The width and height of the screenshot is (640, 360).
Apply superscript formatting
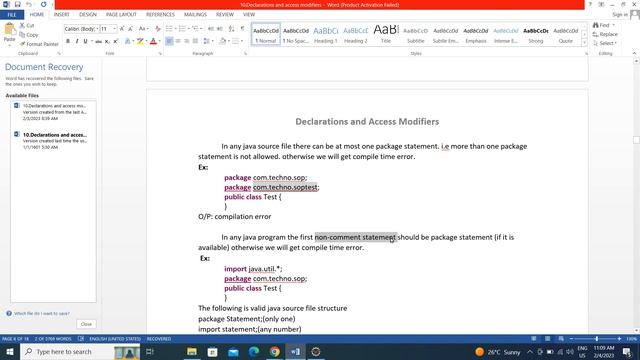(116, 41)
